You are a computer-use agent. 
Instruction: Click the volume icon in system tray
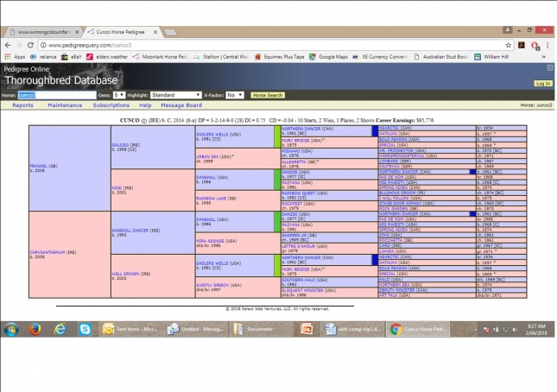tap(515, 330)
